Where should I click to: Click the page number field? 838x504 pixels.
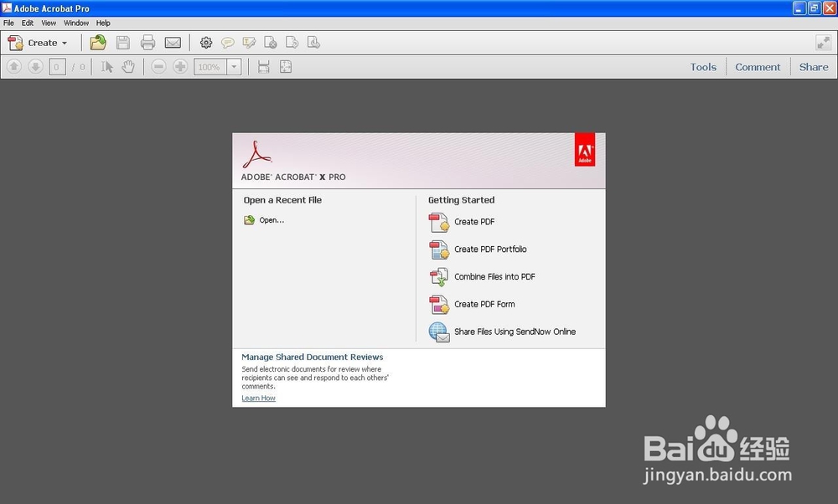point(57,67)
